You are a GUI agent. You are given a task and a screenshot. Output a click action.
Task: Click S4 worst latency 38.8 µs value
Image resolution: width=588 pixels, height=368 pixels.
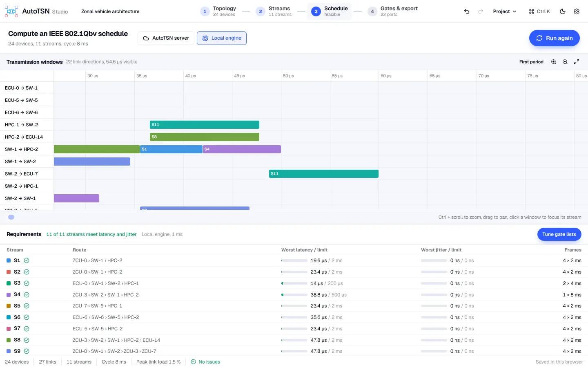tap(318, 295)
